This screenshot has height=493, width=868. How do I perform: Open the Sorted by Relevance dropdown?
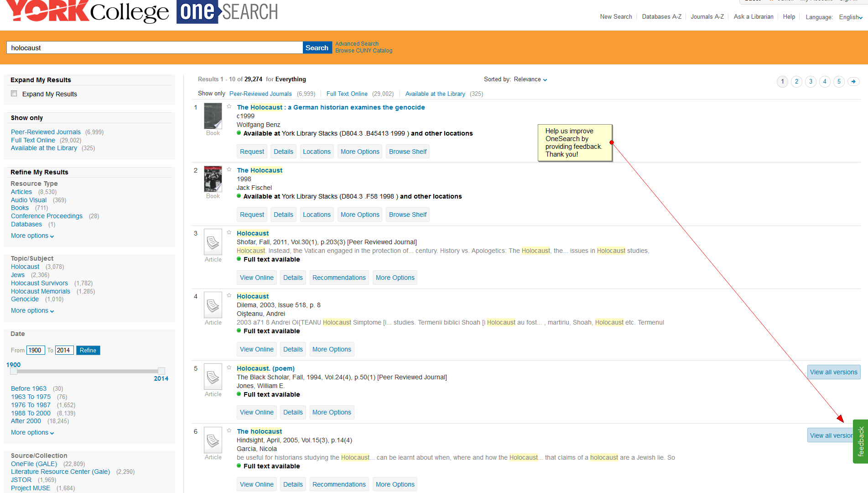pyautogui.click(x=530, y=79)
